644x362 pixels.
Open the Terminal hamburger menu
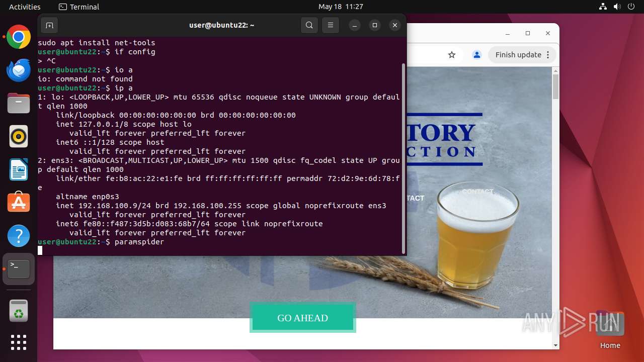tap(330, 25)
